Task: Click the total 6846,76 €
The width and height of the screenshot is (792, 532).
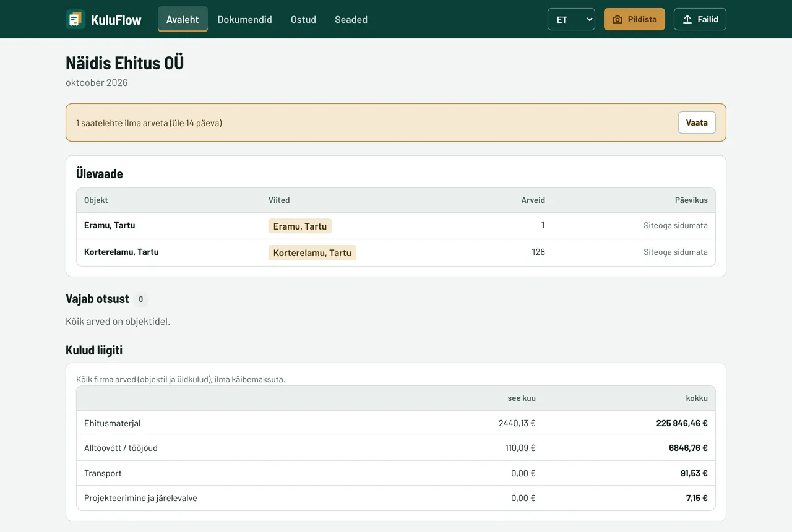Action: click(x=688, y=448)
